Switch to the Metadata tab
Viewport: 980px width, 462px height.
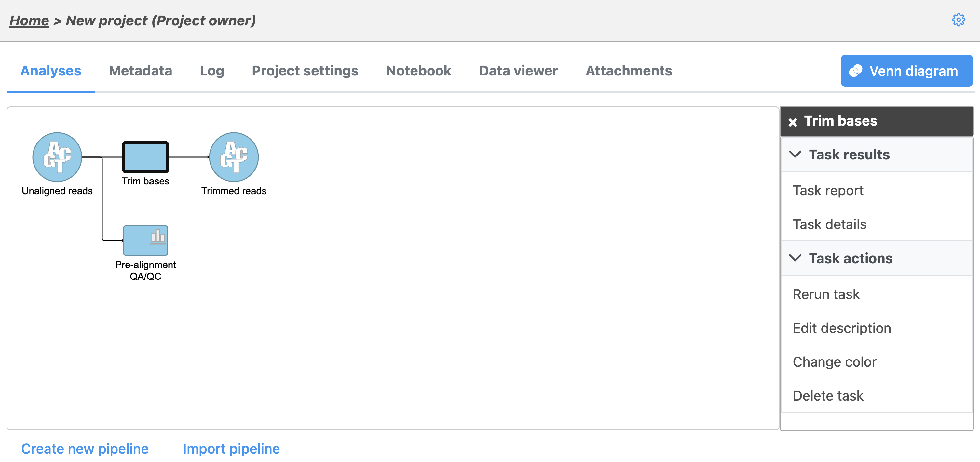click(140, 71)
